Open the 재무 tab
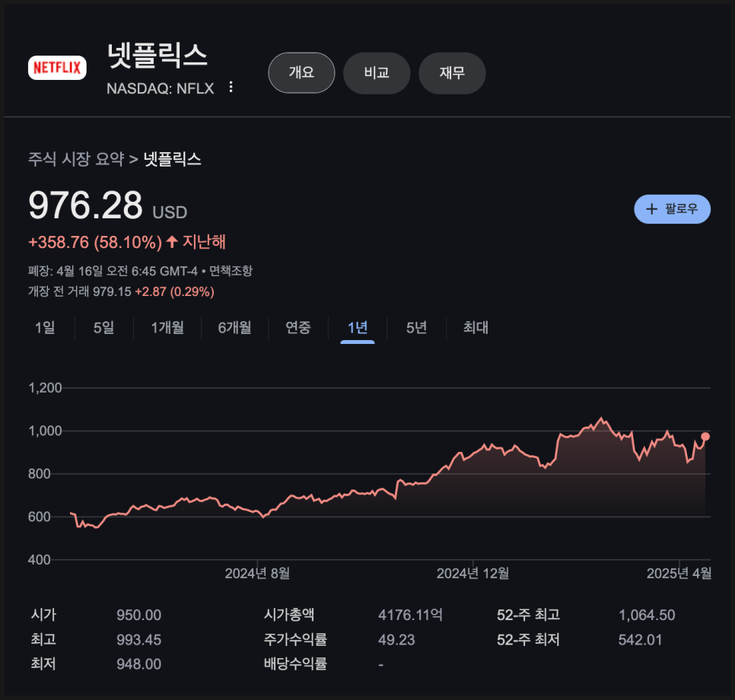This screenshot has width=735, height=700. point(452,73)
